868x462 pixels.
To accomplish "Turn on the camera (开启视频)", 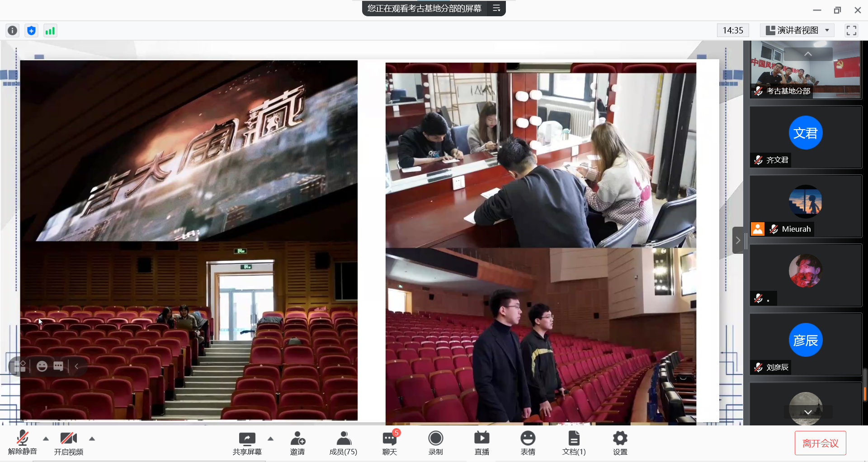I will (x=69, y=443).
